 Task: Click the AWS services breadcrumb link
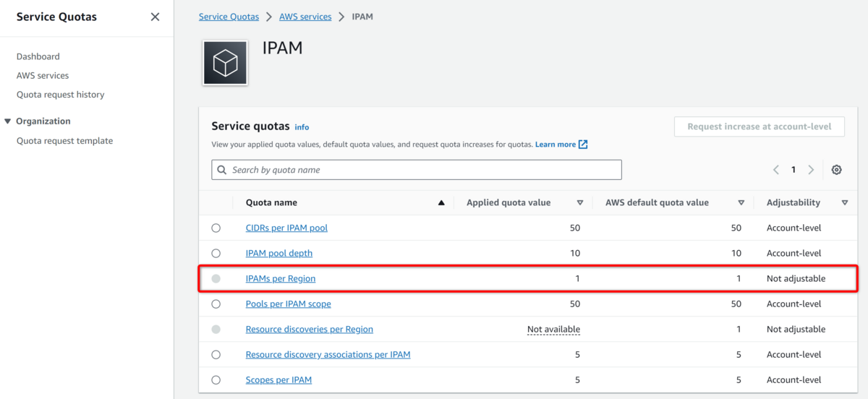tap(304, 17)
